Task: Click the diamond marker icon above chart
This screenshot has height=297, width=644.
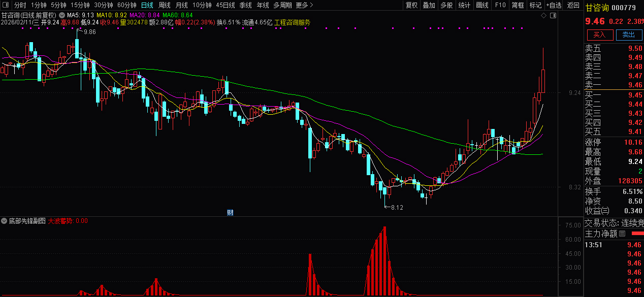Action: pyautogui.click(x=543, y=16)
